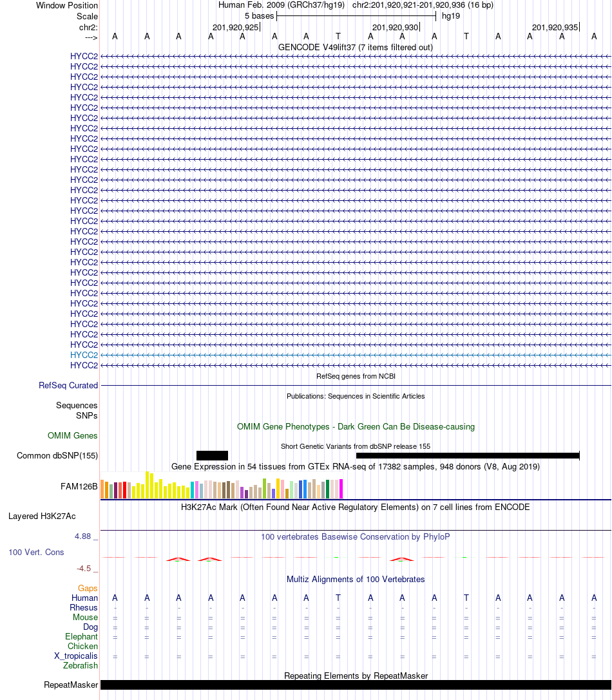Open 100 vertebrates Basewise Conservation by PhyloP title
Screen dimensions: 612x700
pos(356,537)
